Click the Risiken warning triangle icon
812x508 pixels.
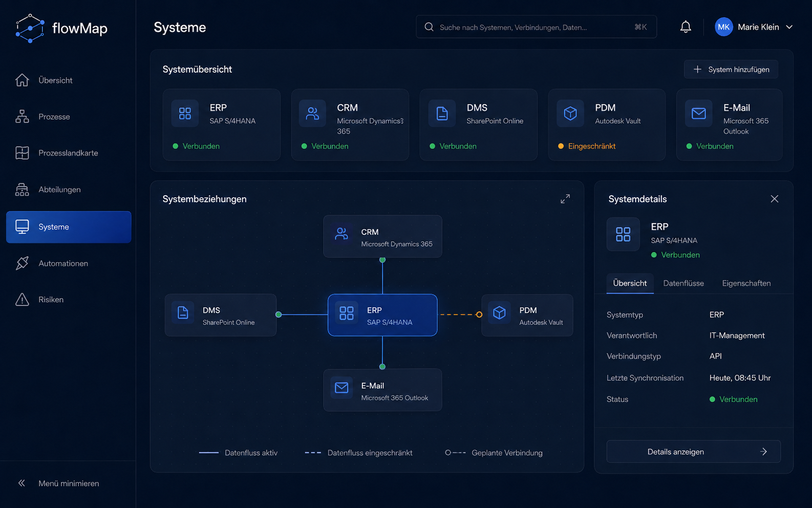coord(22,300)
